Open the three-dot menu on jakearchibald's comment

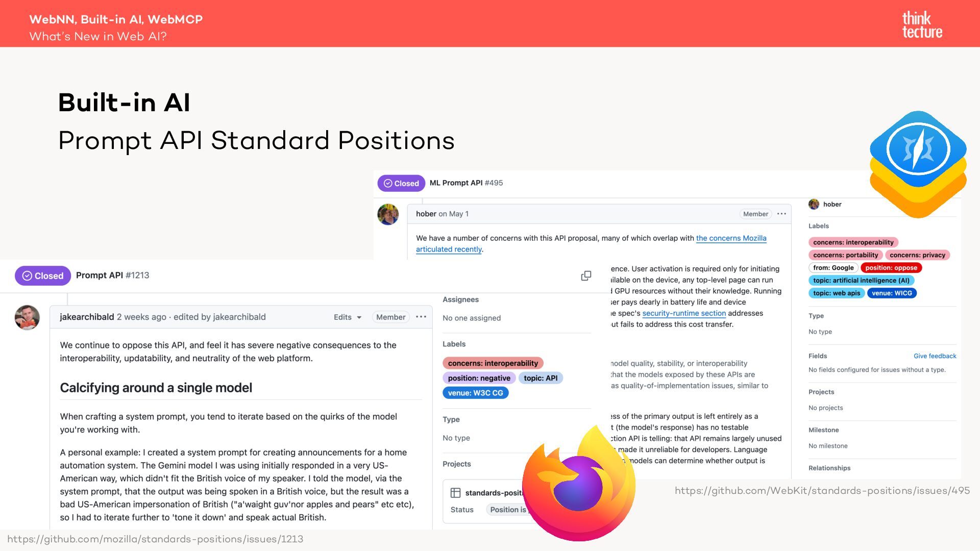pos(421,317)
